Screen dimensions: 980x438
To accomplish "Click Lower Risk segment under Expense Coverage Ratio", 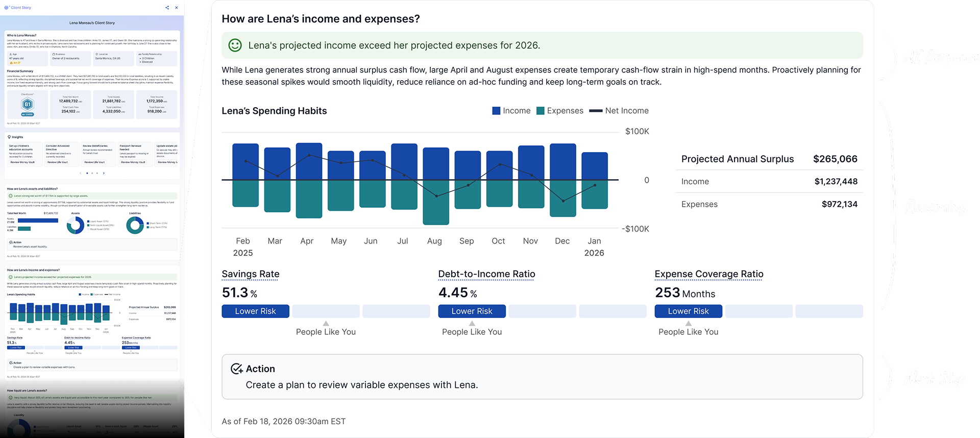I will (688, 311).
